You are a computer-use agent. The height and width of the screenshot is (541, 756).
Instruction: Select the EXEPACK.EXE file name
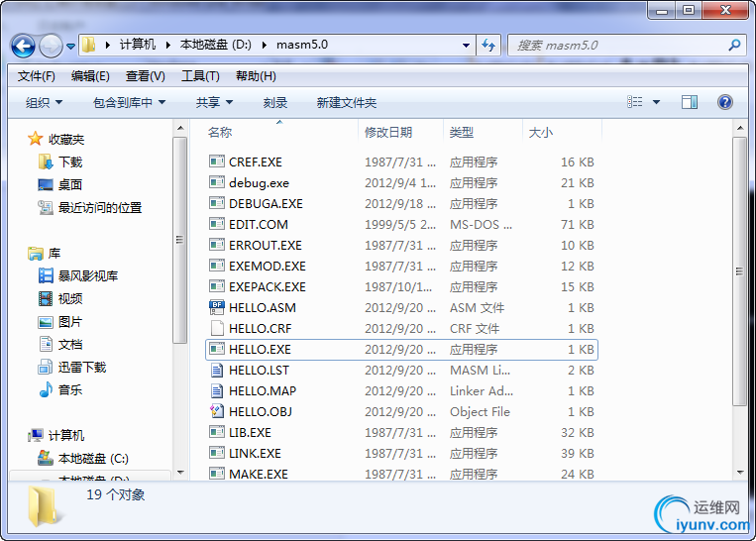268,287
